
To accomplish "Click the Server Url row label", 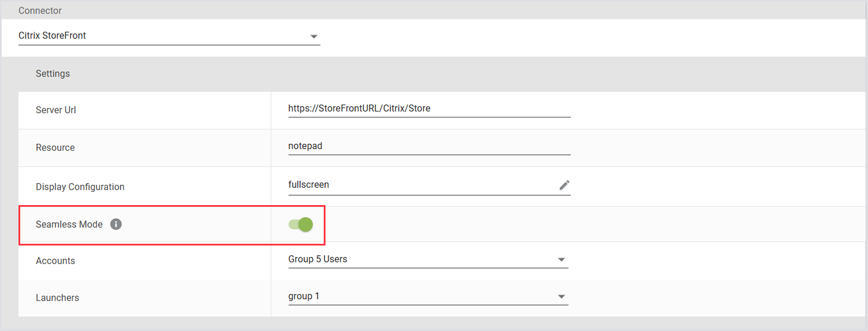I will coord(56,110).
